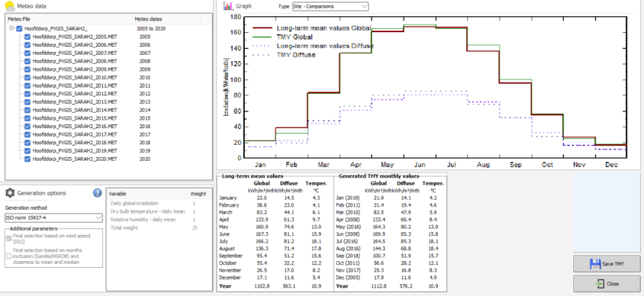Click the Save TMY button
The image size is (644, 296).
[x=607, y=264]
